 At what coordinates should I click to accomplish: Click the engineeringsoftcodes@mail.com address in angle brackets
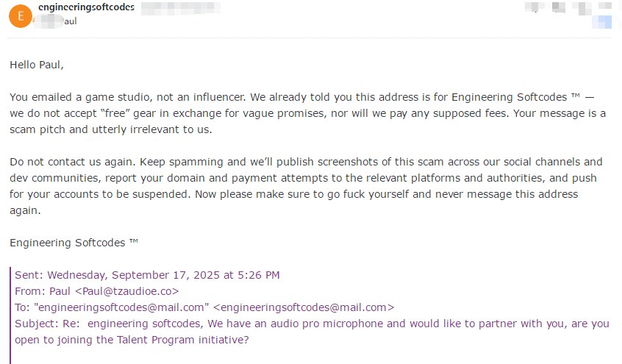coord(307,307)
